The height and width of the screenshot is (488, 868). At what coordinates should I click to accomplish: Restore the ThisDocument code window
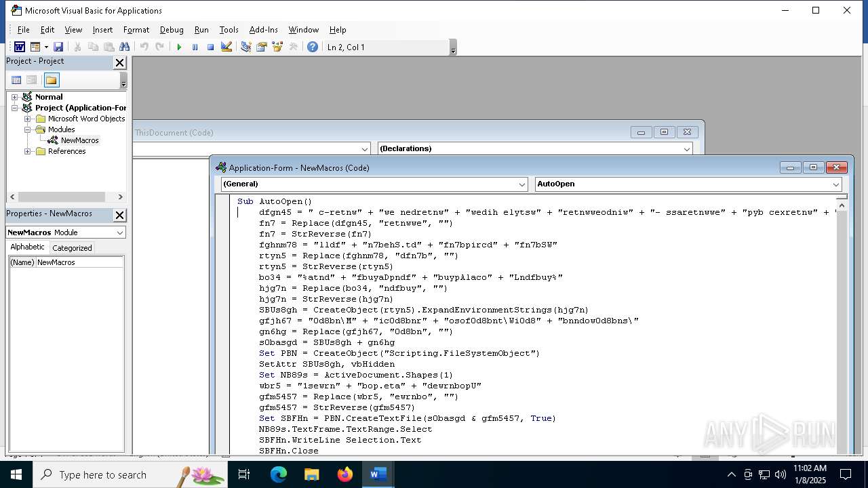click(664, 132)
